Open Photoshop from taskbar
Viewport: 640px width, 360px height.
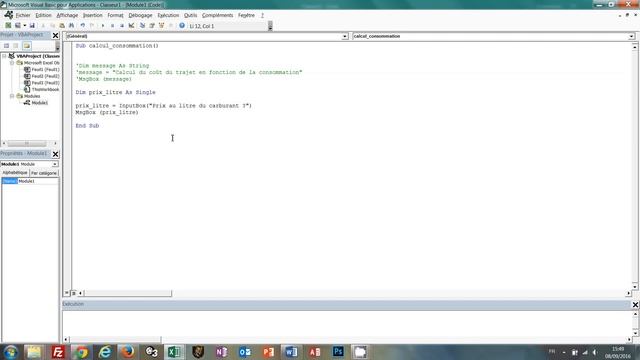(338, 352)
